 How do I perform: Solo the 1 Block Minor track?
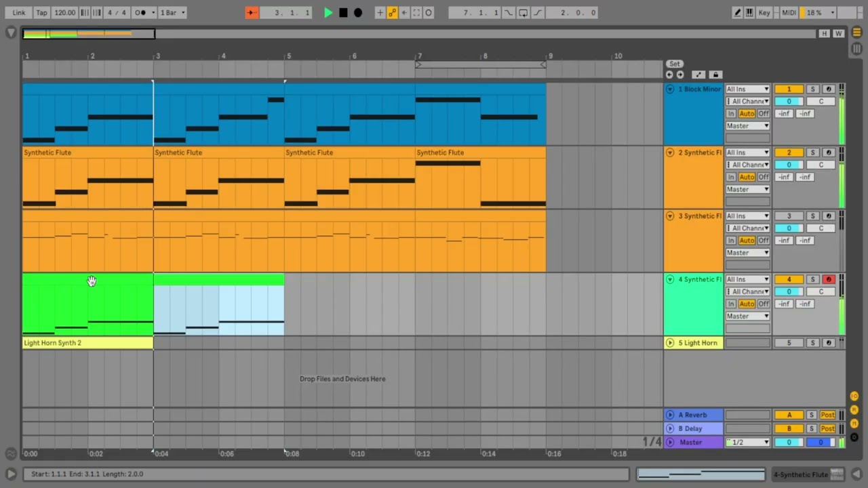click(812, 89)
